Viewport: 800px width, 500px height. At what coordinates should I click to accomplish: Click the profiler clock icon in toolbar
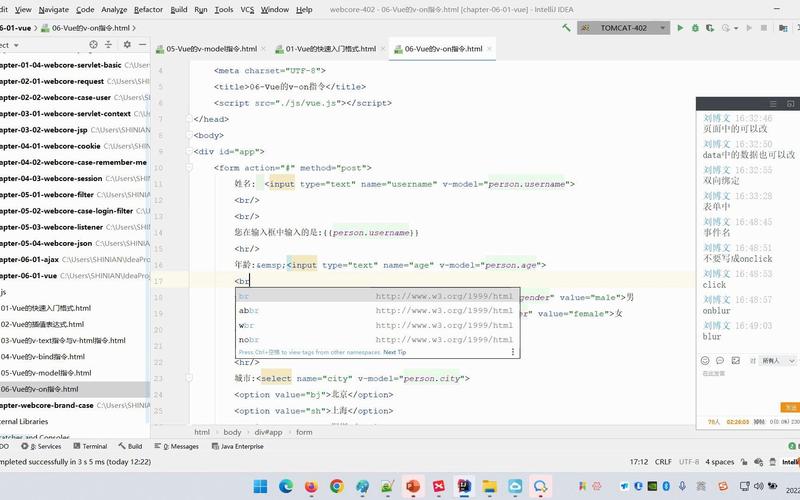[726, 28]
